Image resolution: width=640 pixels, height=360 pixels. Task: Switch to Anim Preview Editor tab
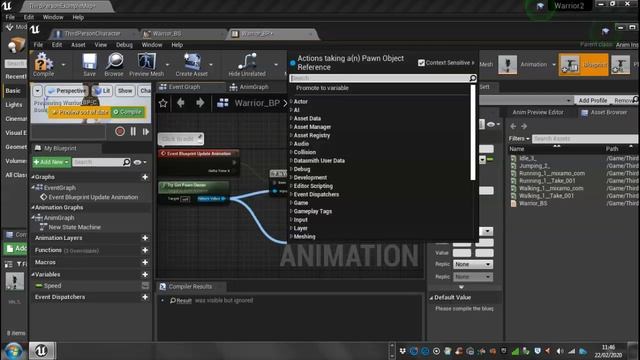point(538,112)
